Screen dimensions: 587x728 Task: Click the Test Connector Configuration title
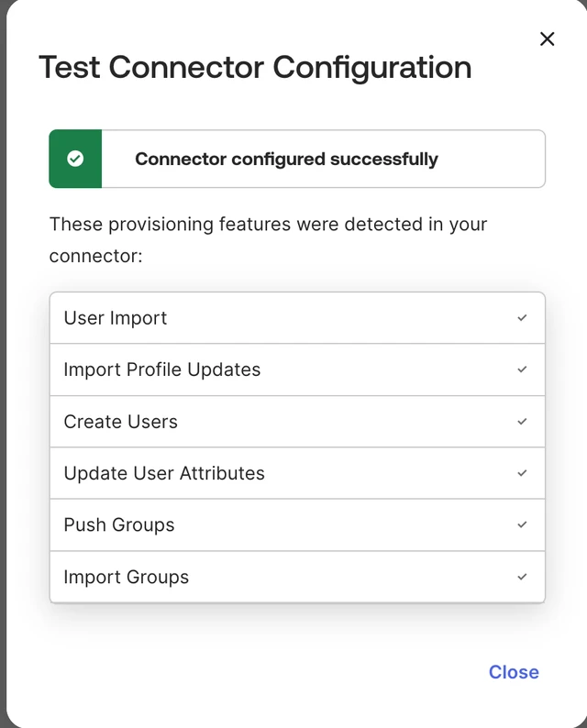[x=255, y=67]
